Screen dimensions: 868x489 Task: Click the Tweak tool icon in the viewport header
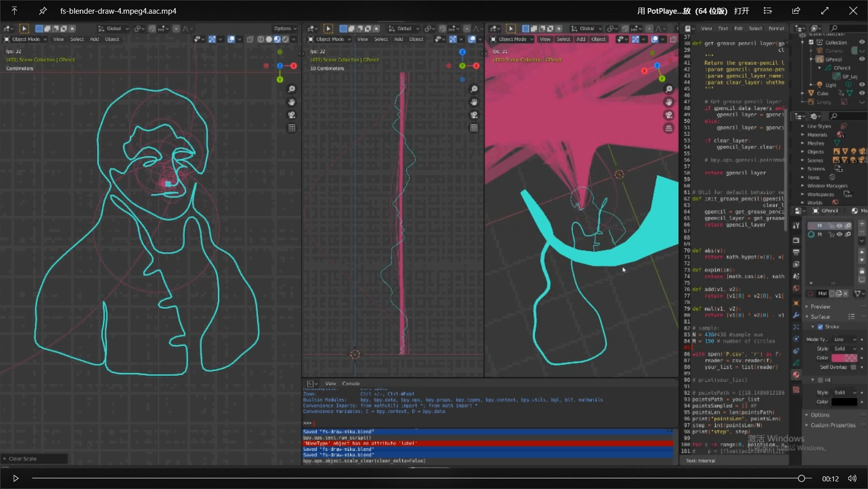click(x=24, y=29)
